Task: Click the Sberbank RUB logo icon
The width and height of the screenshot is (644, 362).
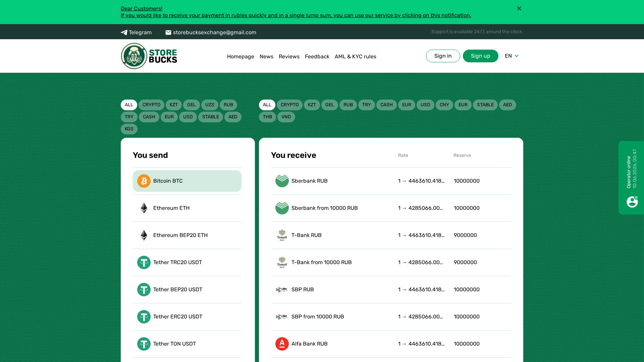Action: click(282, 181)
